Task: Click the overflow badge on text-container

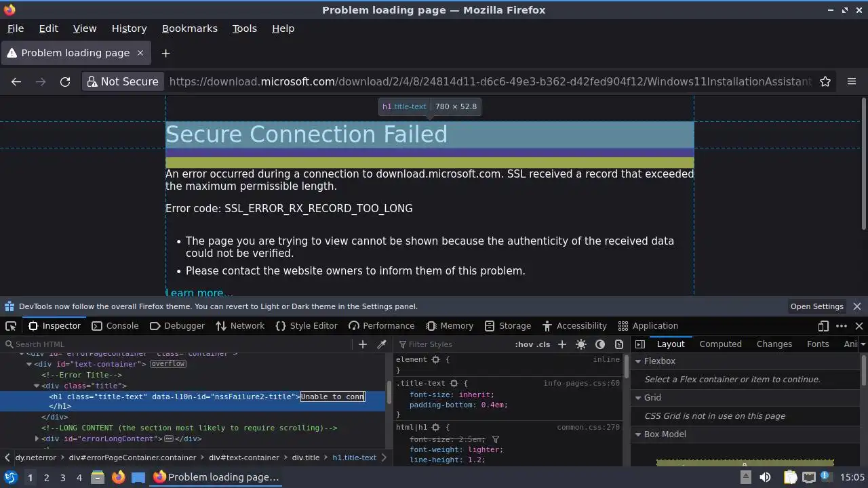Action: pyautogui.click(x=168, y=364)
